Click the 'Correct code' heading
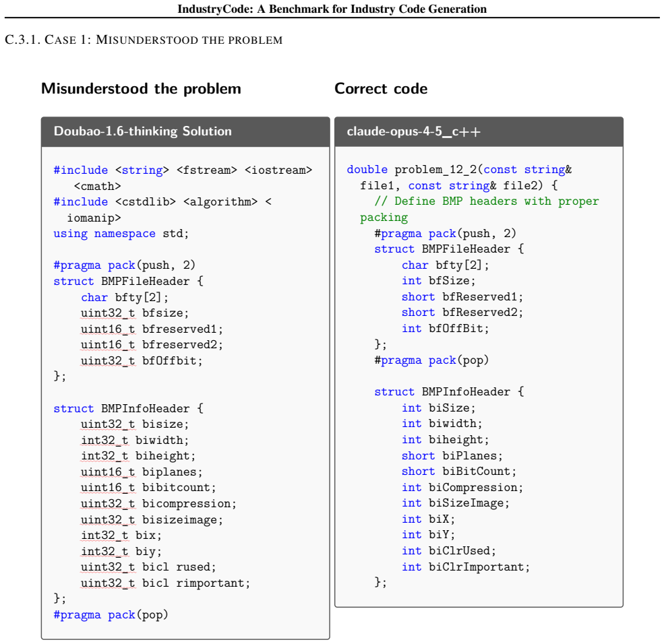The height and width of the screenshot is (644, 664). 381,88
